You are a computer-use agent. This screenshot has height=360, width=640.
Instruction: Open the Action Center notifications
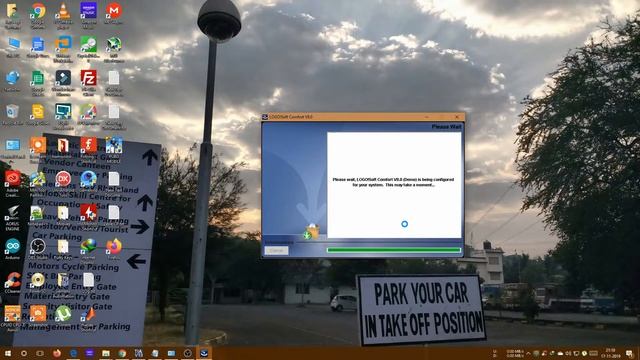[629, 353]
